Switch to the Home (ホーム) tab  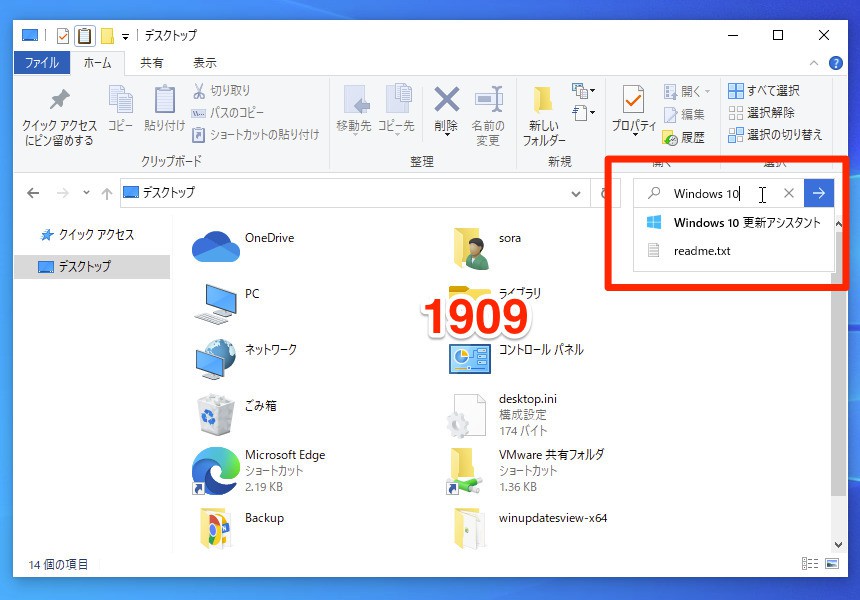click(x=98, y=63)
